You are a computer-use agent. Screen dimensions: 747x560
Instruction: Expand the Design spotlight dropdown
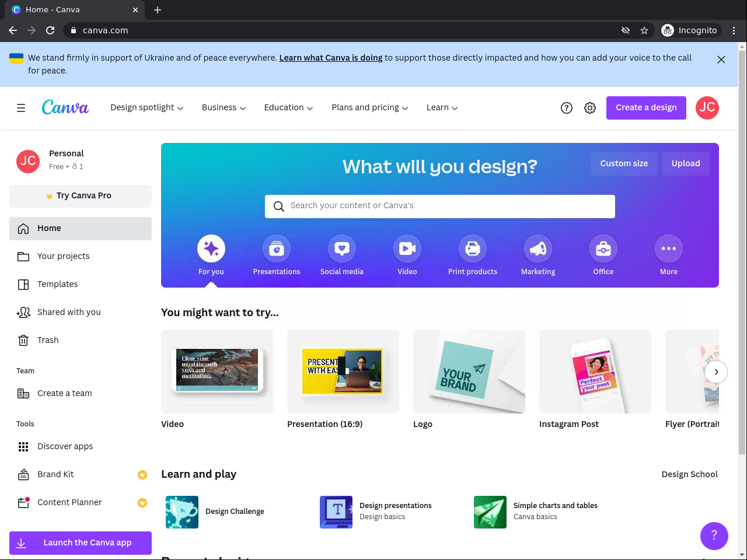coord(147,108)
